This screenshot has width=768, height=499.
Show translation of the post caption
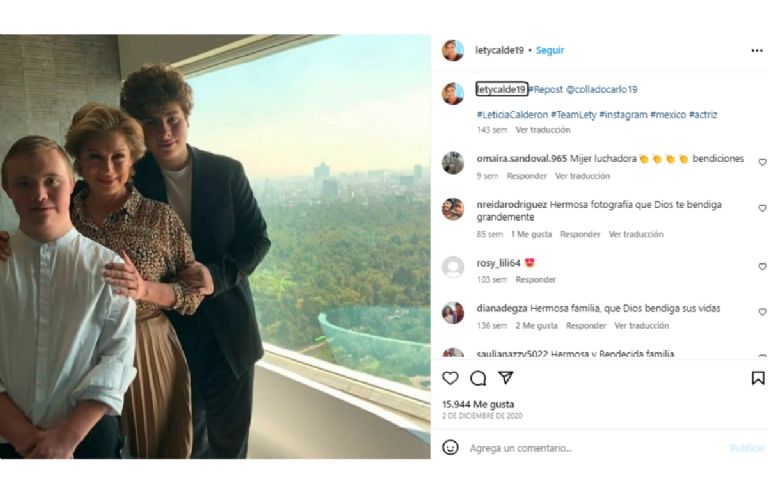tap(543, 130)
